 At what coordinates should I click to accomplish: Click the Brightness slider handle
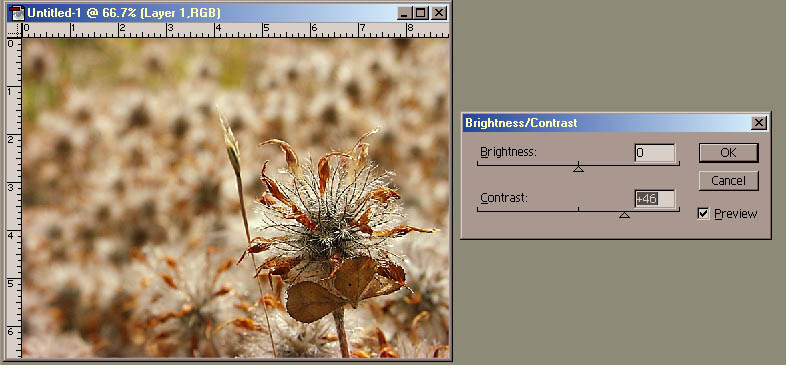point(578,168)
